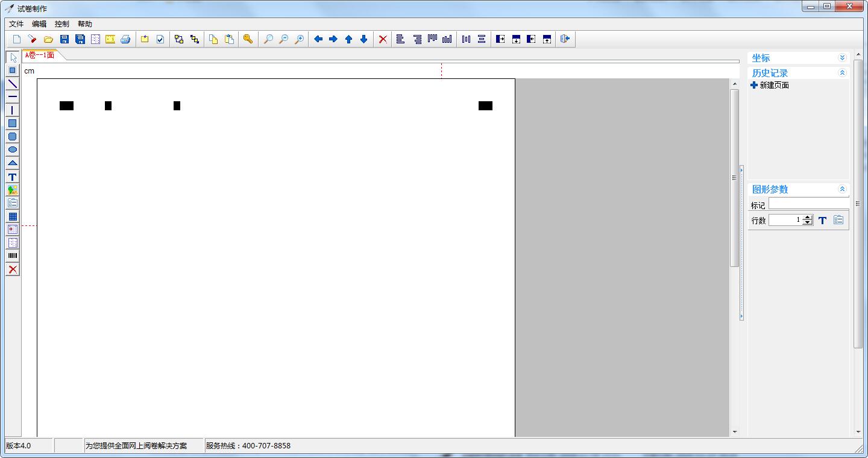Viewport: 868px width, 458px height.
Task: Move selection right with blue right arrow
Action: pos(333,39)
